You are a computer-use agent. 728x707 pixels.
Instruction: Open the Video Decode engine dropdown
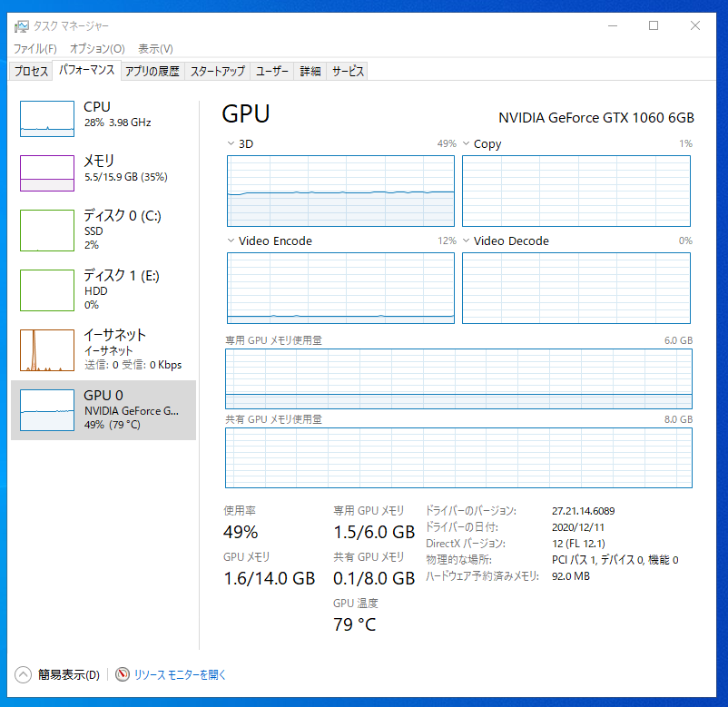coord(467,241)
